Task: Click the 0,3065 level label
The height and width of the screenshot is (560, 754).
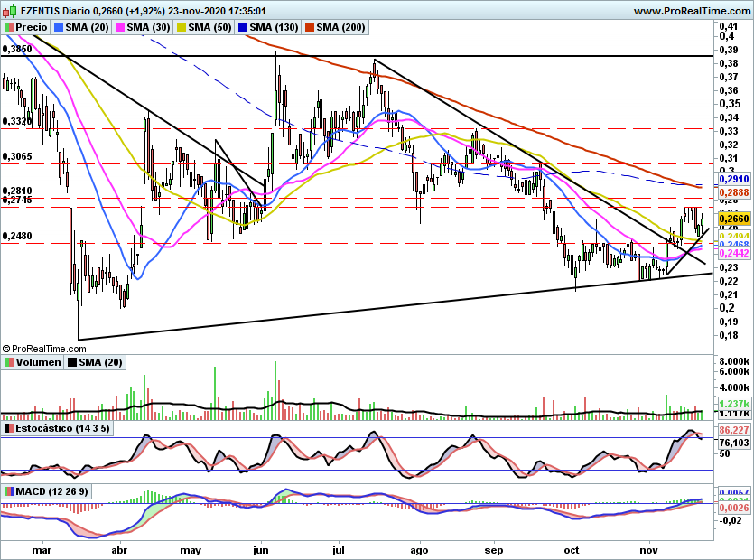Action: tap(17, 156)
